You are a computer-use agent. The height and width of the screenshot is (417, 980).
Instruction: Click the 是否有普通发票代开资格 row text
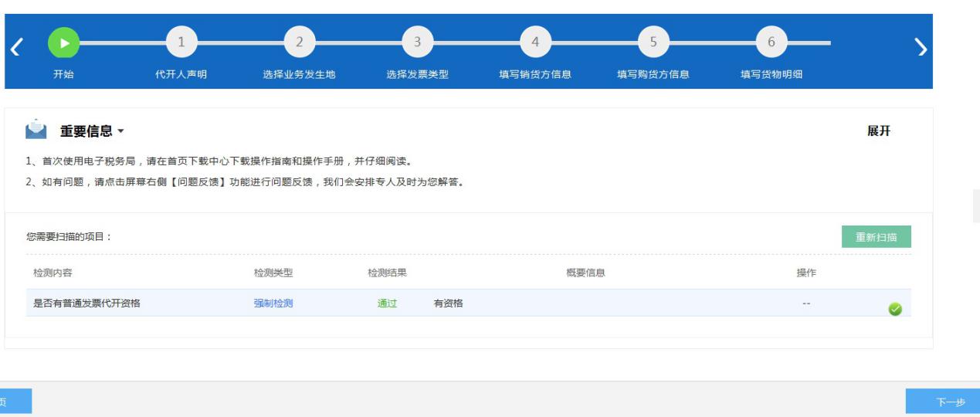[86, 303]
